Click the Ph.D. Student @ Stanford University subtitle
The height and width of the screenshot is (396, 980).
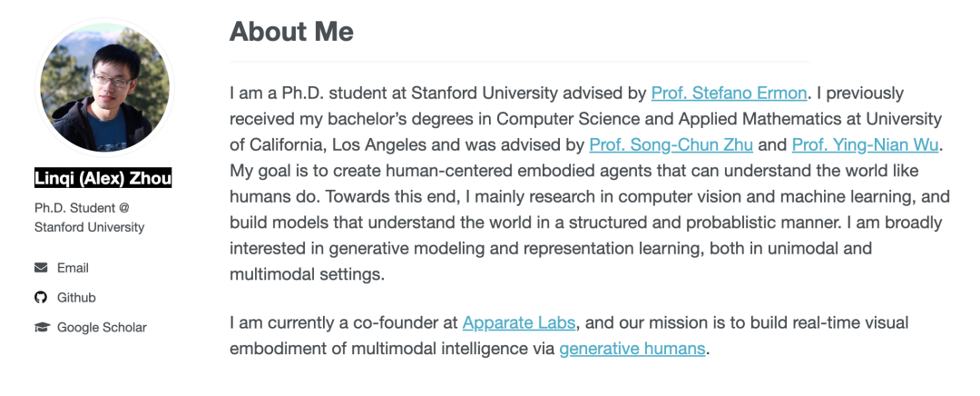[89, 218]
